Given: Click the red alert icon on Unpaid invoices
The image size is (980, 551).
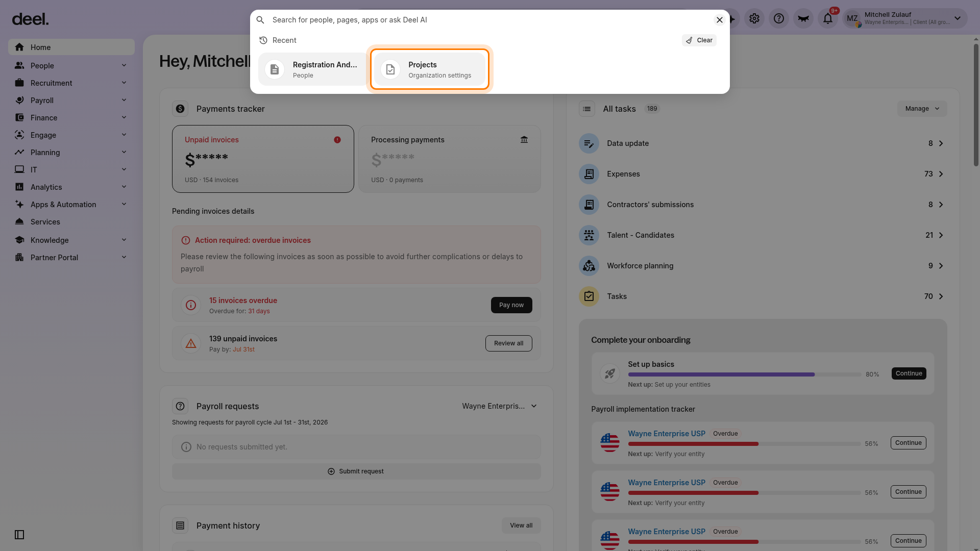Looking at the screenshot, I should [x=337, y=140].
